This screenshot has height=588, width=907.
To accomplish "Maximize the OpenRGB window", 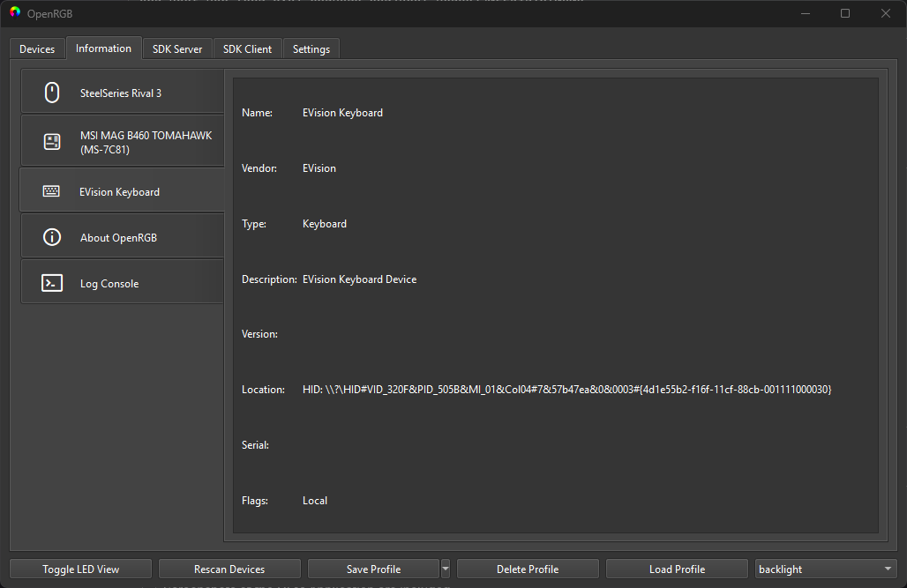I will tap(845, 13).
